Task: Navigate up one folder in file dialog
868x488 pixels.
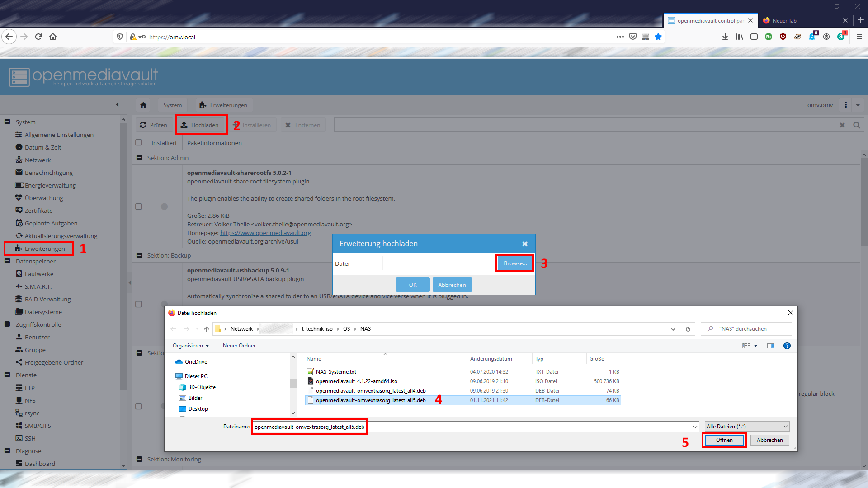Action: pyautogui.click(x=207, y=329)
